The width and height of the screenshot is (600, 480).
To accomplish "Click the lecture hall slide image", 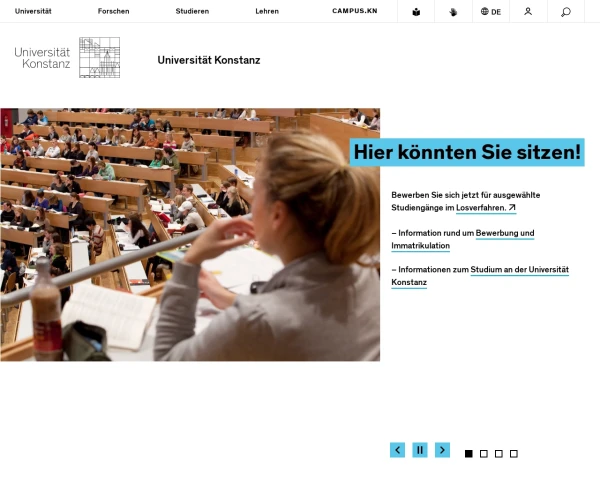I will pyautogui.click(x=190, y=235).
